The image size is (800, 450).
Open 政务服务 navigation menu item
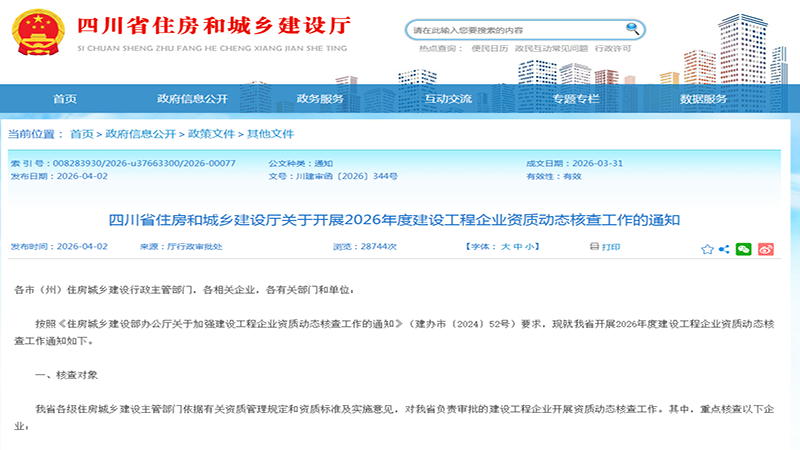pos(320,98)
